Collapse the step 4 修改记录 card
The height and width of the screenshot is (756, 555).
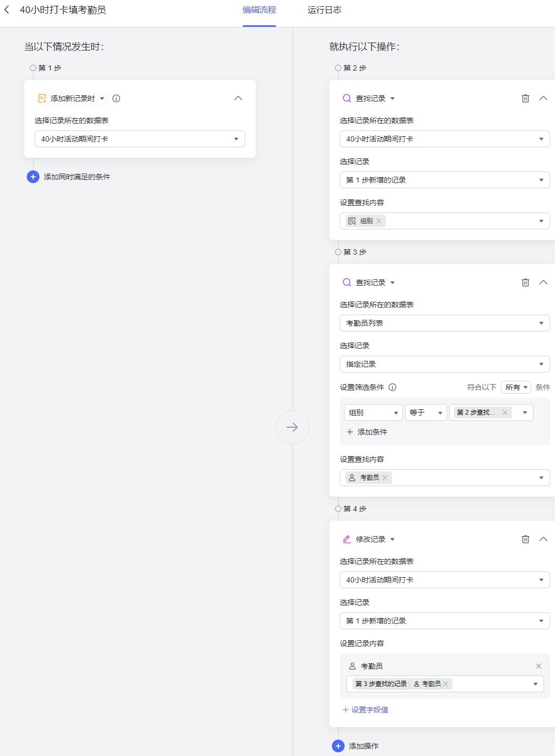coord(543,539)
